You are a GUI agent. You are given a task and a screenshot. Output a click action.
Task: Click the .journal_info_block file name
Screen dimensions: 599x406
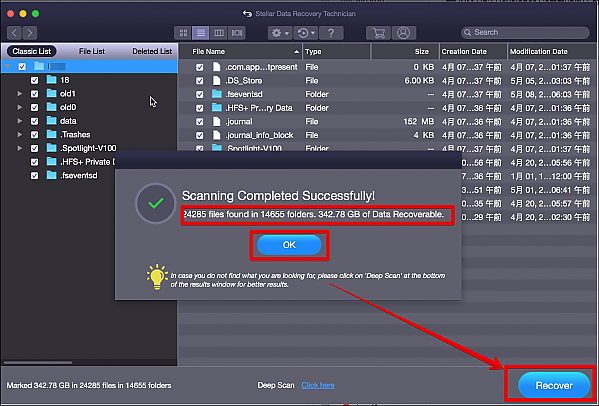[259, 135]
